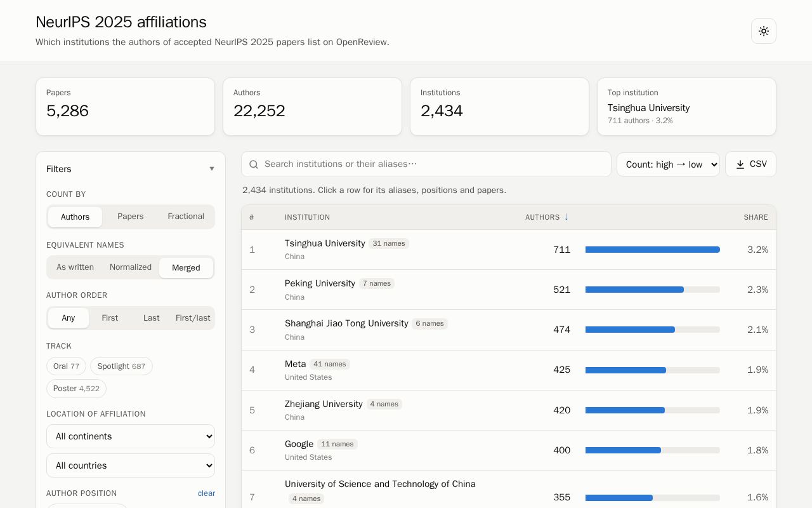This screenshot has width=812, height=508.
Task: Open the Google institution row
Action: 509,450
